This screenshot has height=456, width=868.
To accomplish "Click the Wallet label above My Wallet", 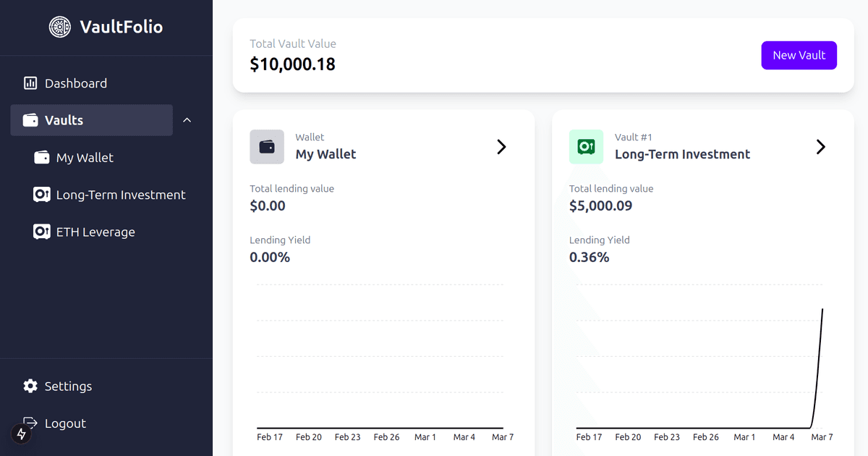I will (310, 137).
